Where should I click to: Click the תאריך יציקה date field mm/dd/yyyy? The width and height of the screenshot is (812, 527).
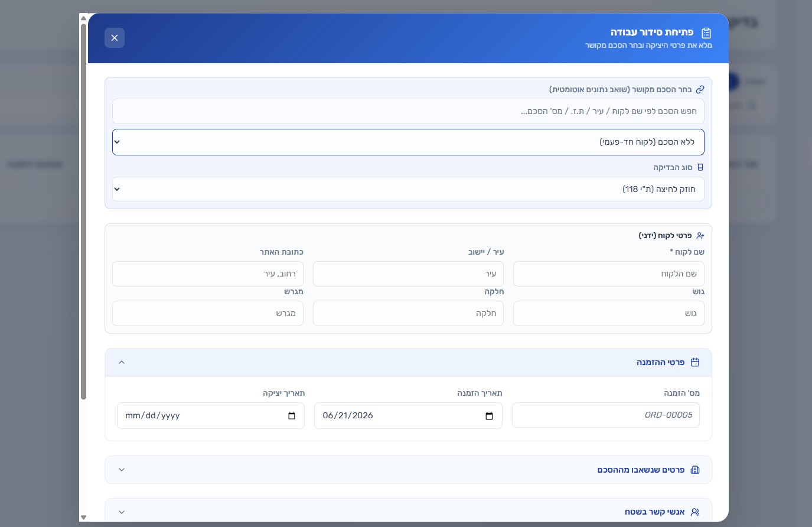coord(211,416)
